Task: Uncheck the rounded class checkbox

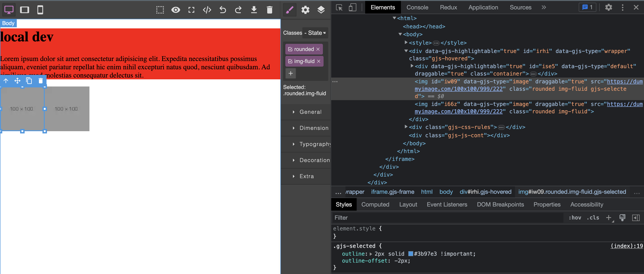Action: 290,49
